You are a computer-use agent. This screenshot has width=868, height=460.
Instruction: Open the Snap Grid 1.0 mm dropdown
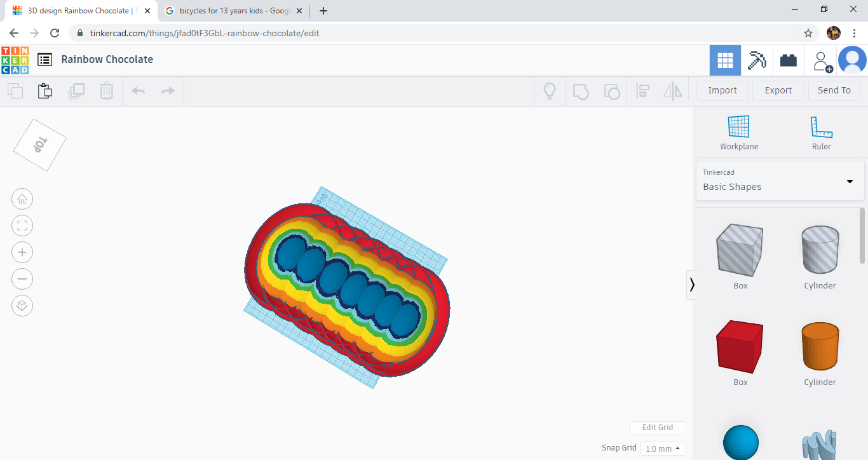pyautogui.click(x=663, y=449)
